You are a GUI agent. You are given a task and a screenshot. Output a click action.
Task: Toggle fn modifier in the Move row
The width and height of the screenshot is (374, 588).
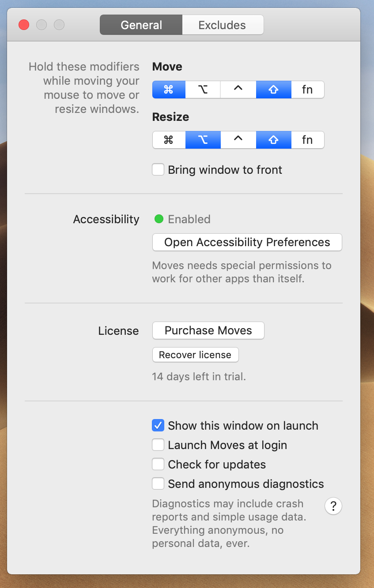[308, 90]
